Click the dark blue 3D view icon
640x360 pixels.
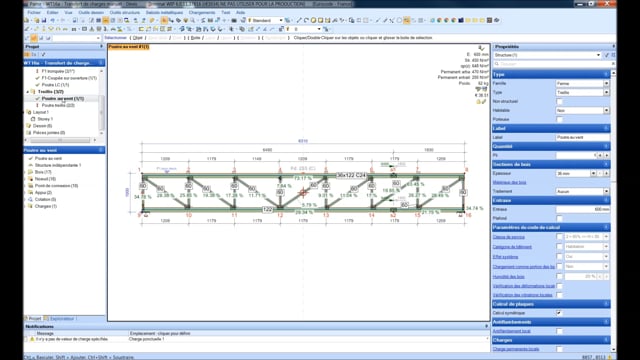[461, 20]
